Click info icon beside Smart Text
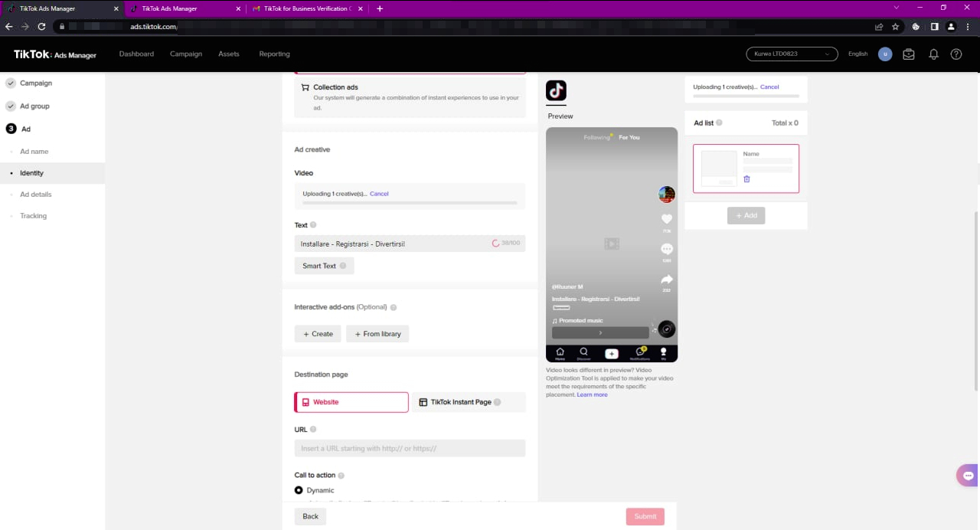The image size is (980, 530). (342, 266)
